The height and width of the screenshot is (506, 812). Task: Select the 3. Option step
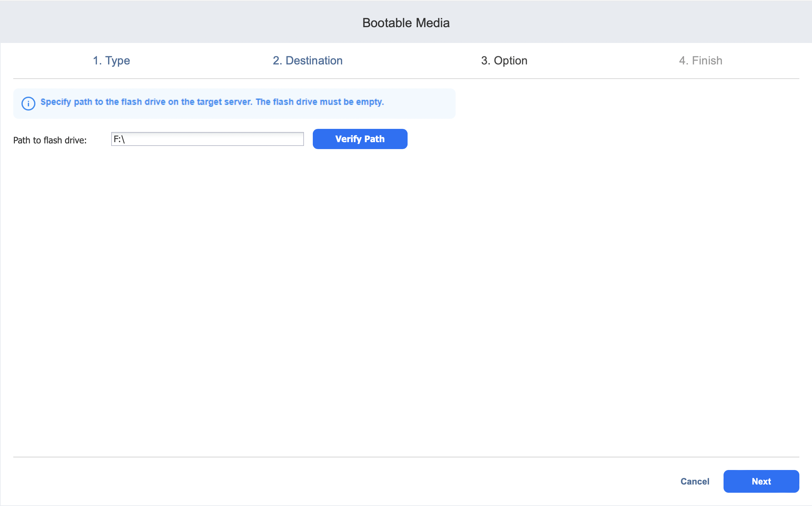pos(504,61)
